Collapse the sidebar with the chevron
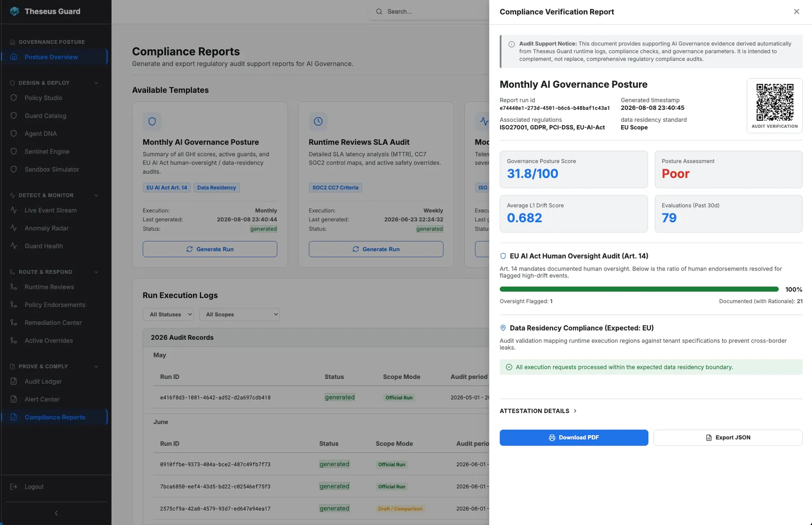Image resolution: width=812 pixels, height=525 pixels. pos(56,513)
